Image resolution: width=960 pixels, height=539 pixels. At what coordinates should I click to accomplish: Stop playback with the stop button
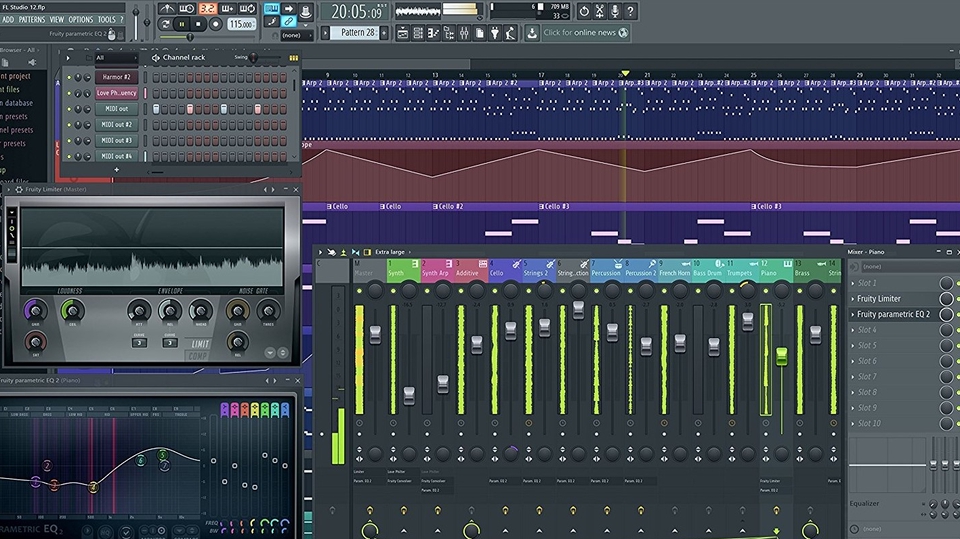(x=198, y=24)
